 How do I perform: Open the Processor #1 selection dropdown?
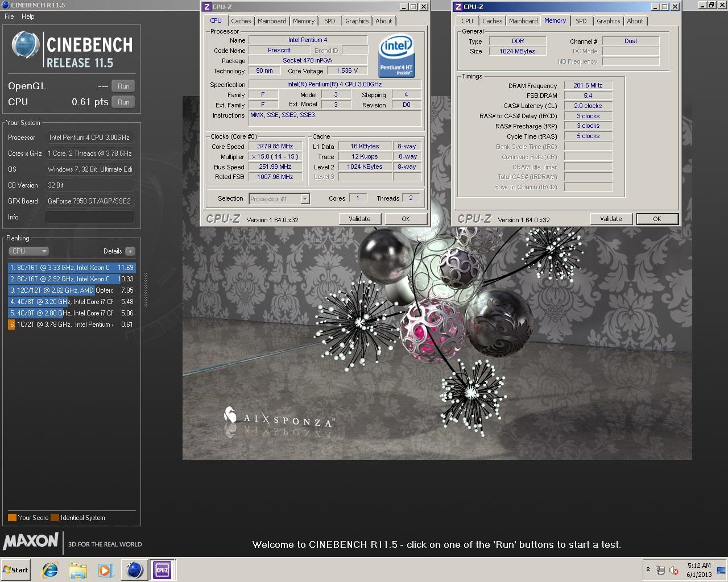coord(279,199)
